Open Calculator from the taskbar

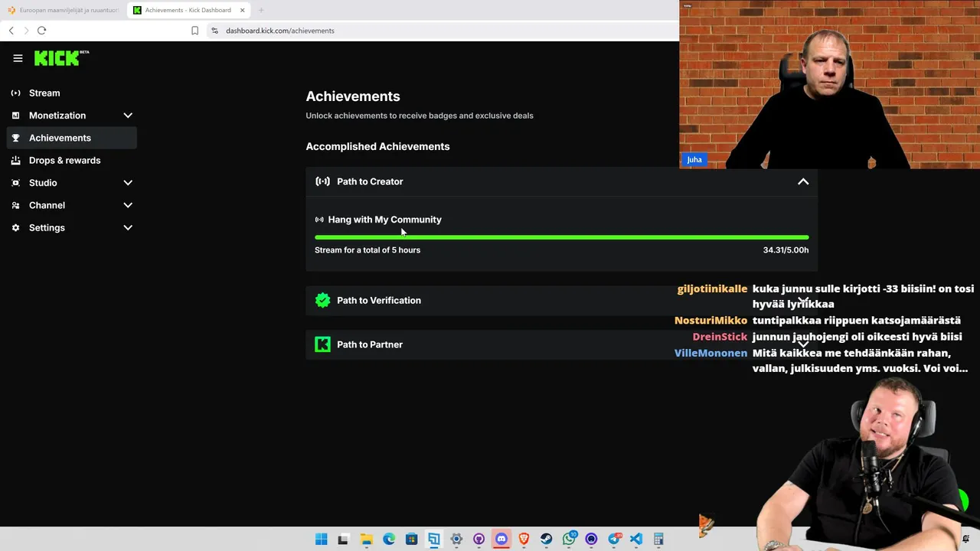pyautogui.click(x=658, y=539)
